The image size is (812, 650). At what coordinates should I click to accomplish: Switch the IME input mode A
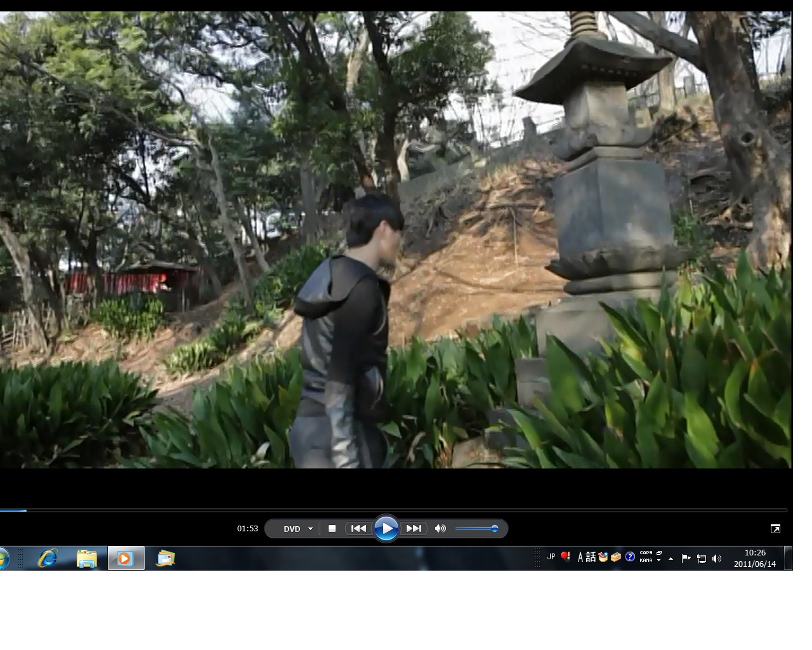tap(580, 557)
